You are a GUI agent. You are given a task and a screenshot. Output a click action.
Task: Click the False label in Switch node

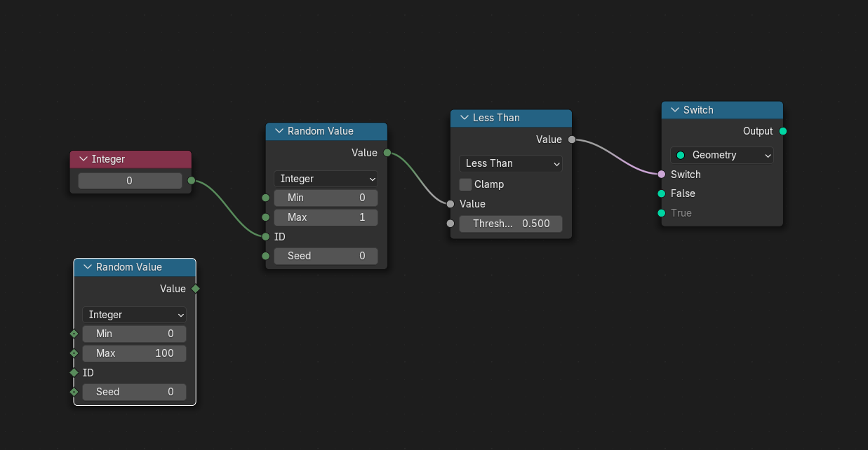click(683, 193)
